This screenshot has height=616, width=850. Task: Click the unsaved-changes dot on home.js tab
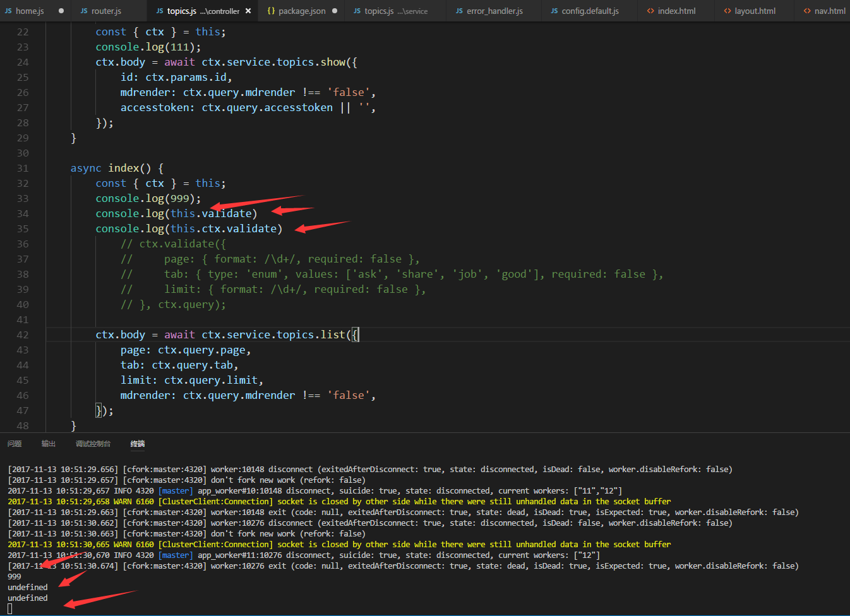pyautogui.click(x=61, y=10)
